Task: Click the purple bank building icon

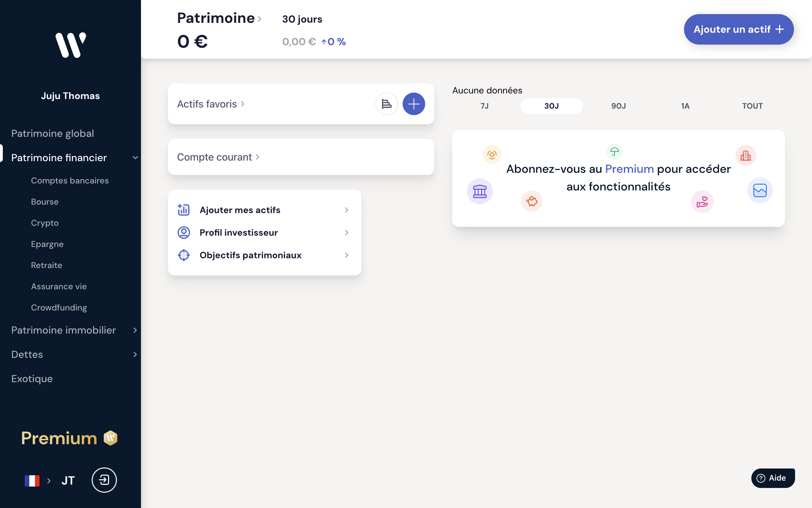Action: pos(480,191)
